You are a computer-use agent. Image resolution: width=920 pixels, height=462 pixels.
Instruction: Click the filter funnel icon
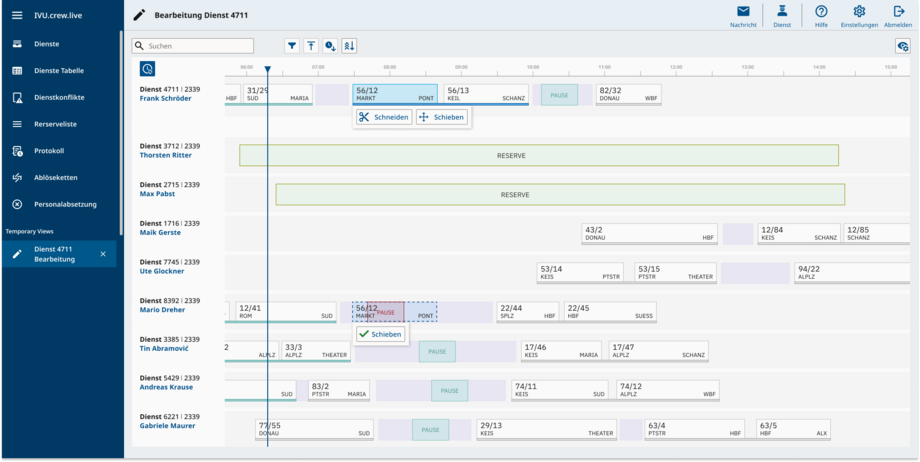pos(292,46)
